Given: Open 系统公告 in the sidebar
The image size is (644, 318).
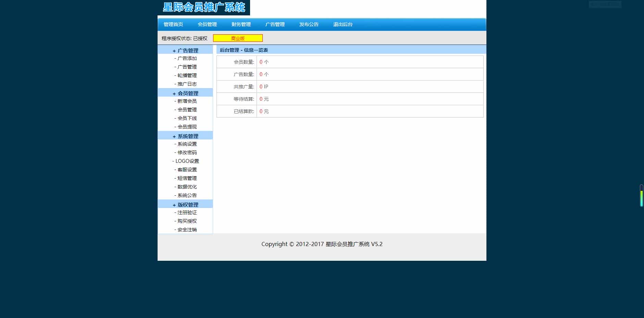Looking at the screenshot, I should coord(186,195).
